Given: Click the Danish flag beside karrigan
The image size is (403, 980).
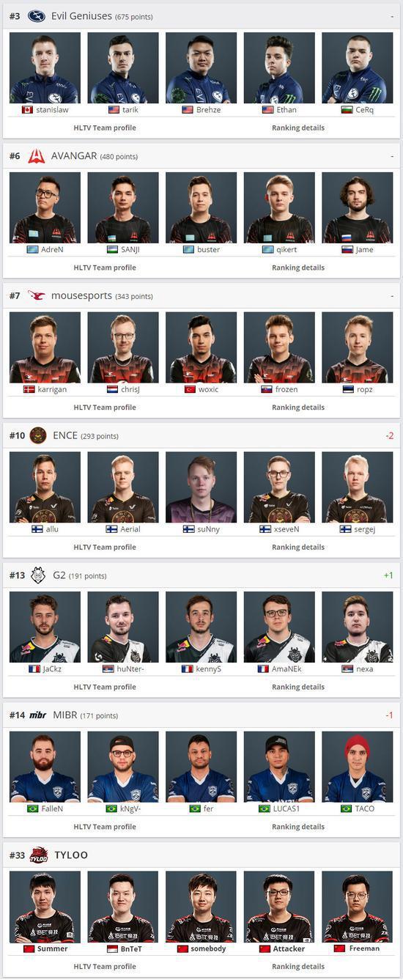Looking at the screenshot, I should point(29,389).
